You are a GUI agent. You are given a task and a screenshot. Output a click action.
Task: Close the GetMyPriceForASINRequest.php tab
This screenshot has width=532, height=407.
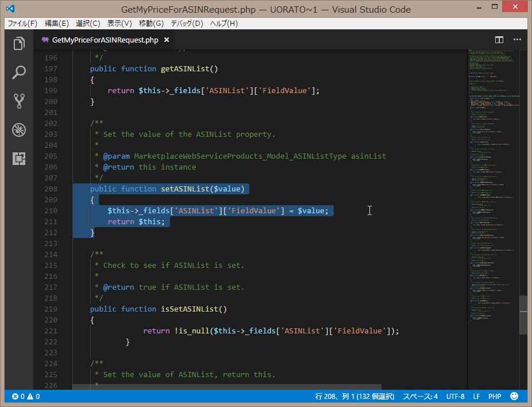click(167, 40)
